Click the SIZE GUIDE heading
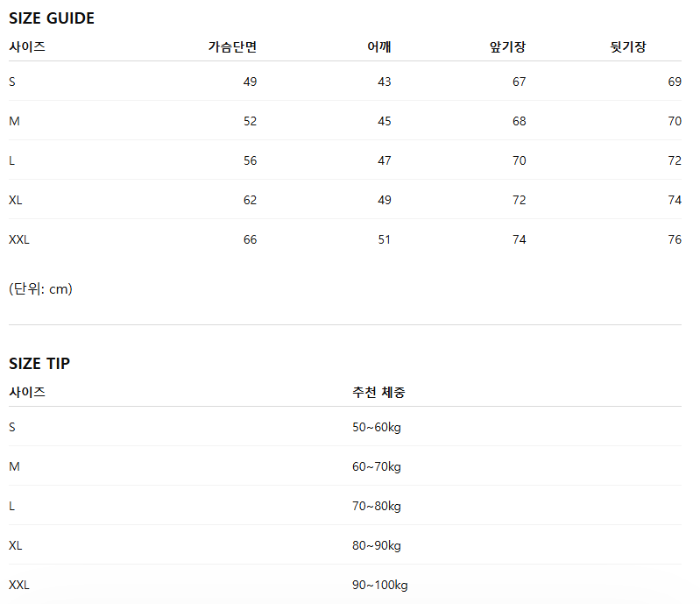Viewport: 700px width, 604px height. pyautogui.click(x=52, y=18)
